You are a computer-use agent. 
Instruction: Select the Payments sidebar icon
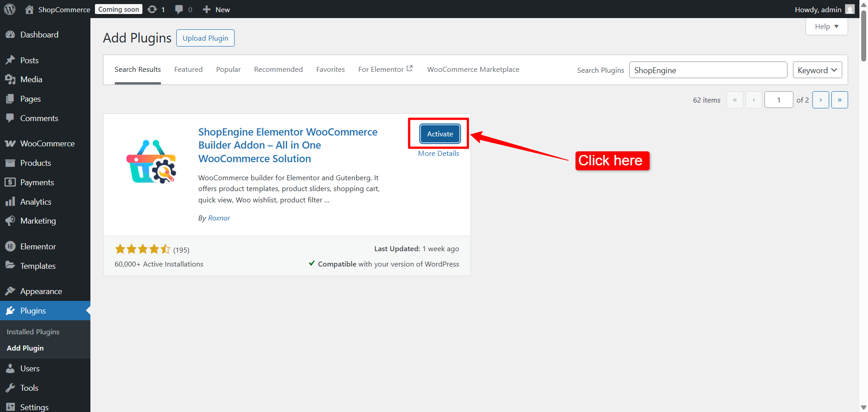pyautogui.click(x=11, y=182)
